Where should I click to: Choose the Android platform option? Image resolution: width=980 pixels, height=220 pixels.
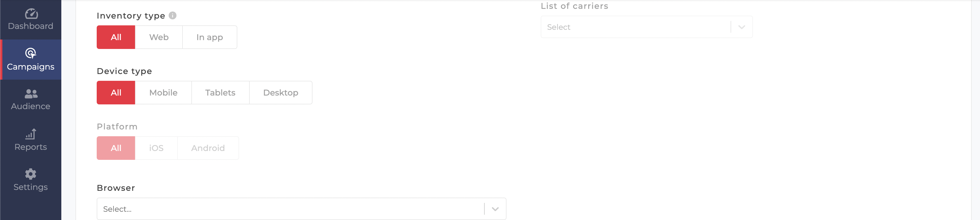(x=208, y=148)
